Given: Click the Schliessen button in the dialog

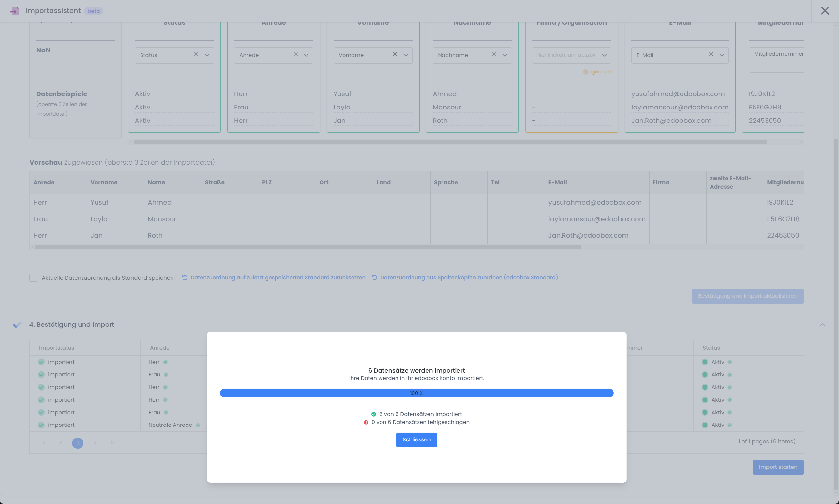Looking at the screenshot, I should pos(417,440).
